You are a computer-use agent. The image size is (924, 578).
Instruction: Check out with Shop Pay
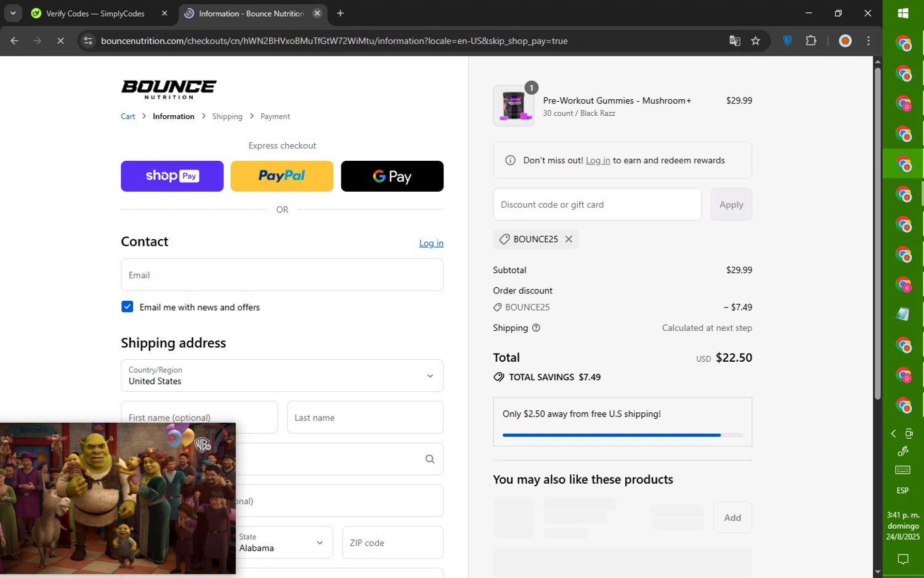tap(172, 176)
